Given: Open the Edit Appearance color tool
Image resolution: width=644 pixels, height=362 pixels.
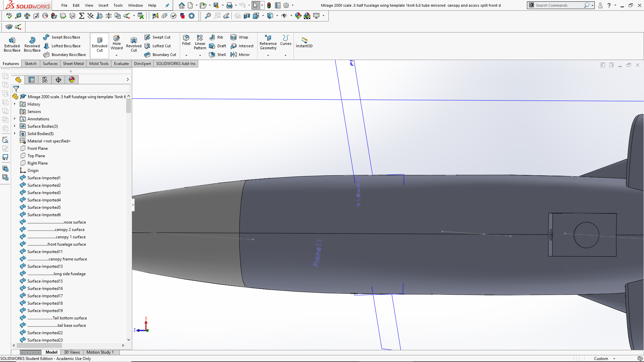Looking at the screenshot, I should coord(298,16).
